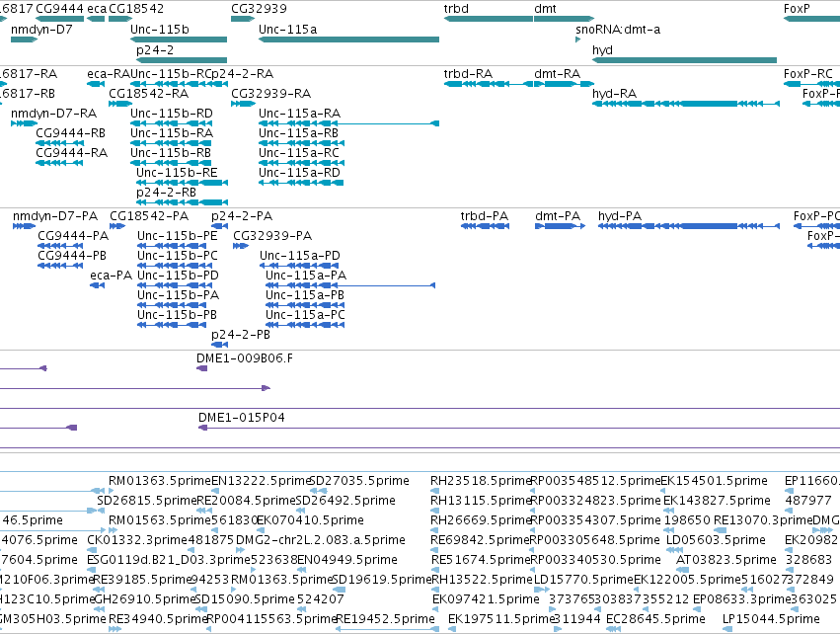Viewport: 840px width, 634px height.
Task: Open transcript eca-RA label
Action: tap(109, 73)
